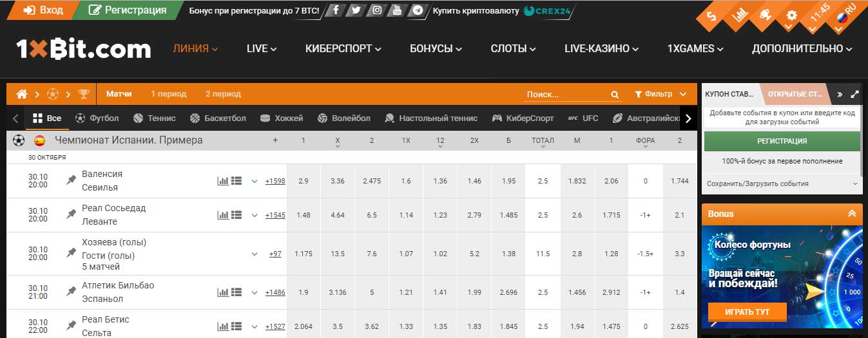Click the home icon in breadcrumb
Screen dimensions: 868x338
(x=22, y=94)
